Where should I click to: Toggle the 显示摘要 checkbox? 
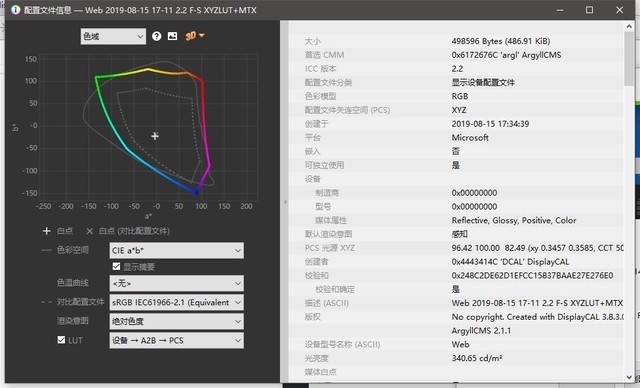(116, 266)
